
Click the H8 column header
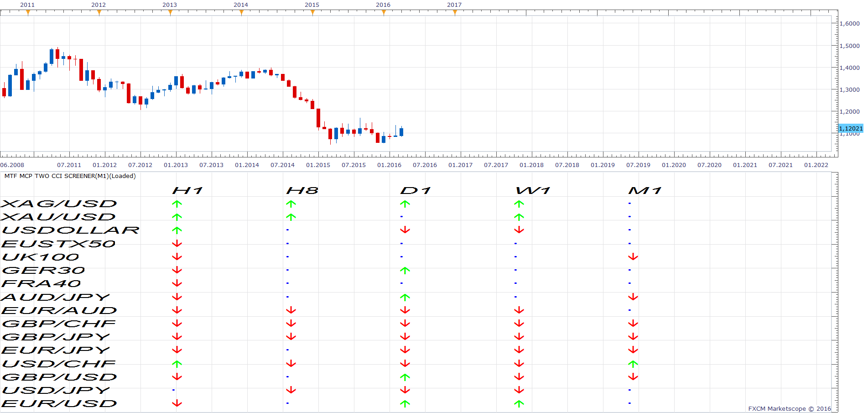tap(302, 191)
